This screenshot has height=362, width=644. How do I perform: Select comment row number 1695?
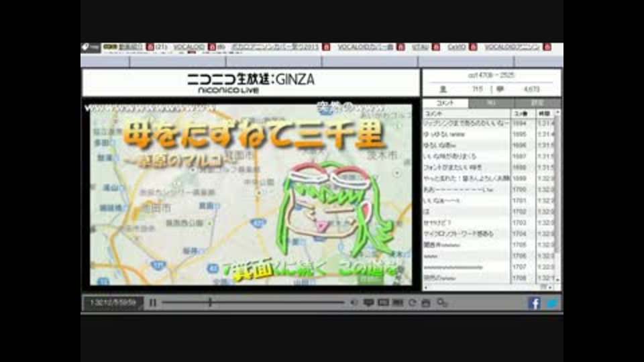(489, 134)
